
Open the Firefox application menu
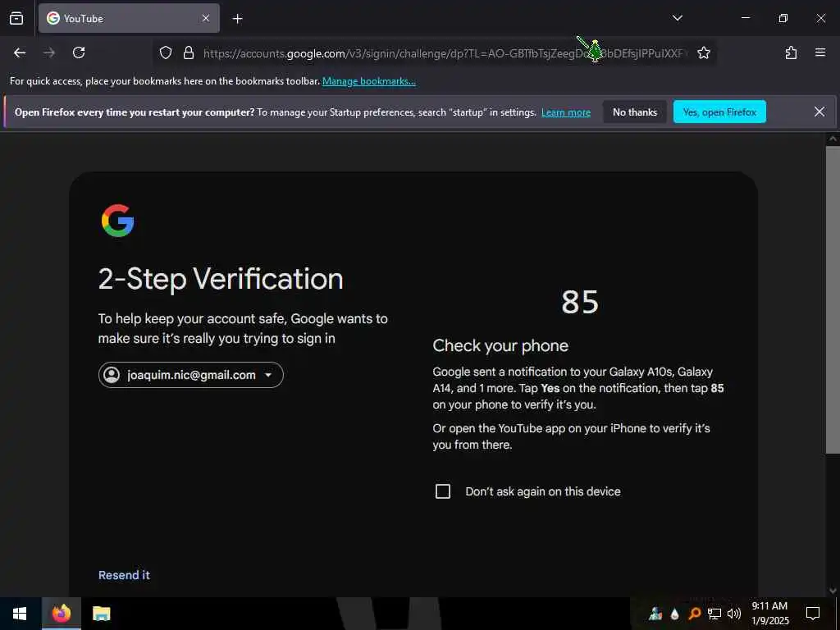click(x=819, y=52)
